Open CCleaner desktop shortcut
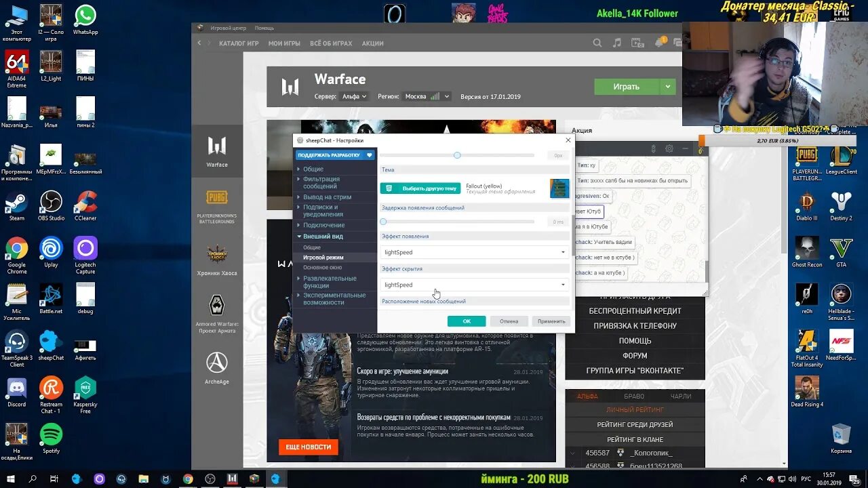 (x=85, y=205)
